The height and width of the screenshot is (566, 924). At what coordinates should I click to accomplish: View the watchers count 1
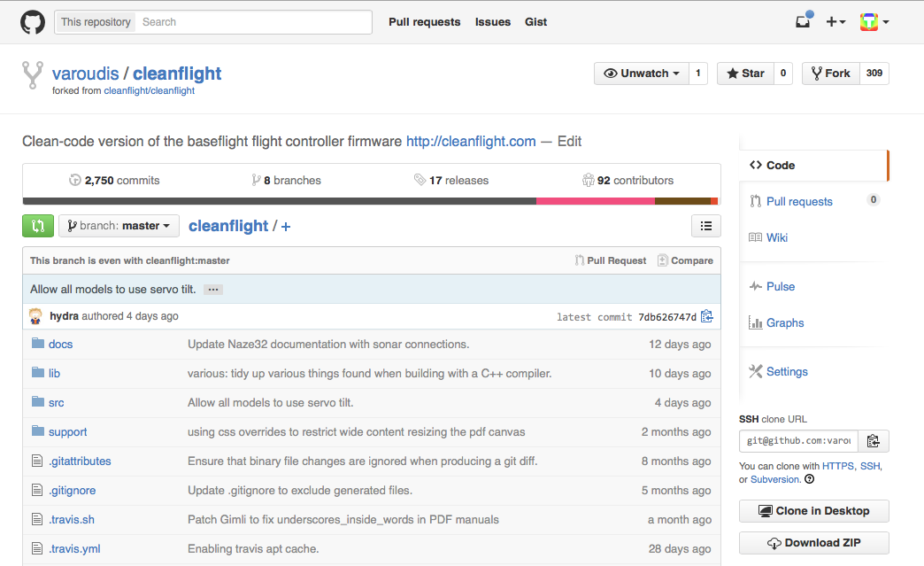coord(698,74)
